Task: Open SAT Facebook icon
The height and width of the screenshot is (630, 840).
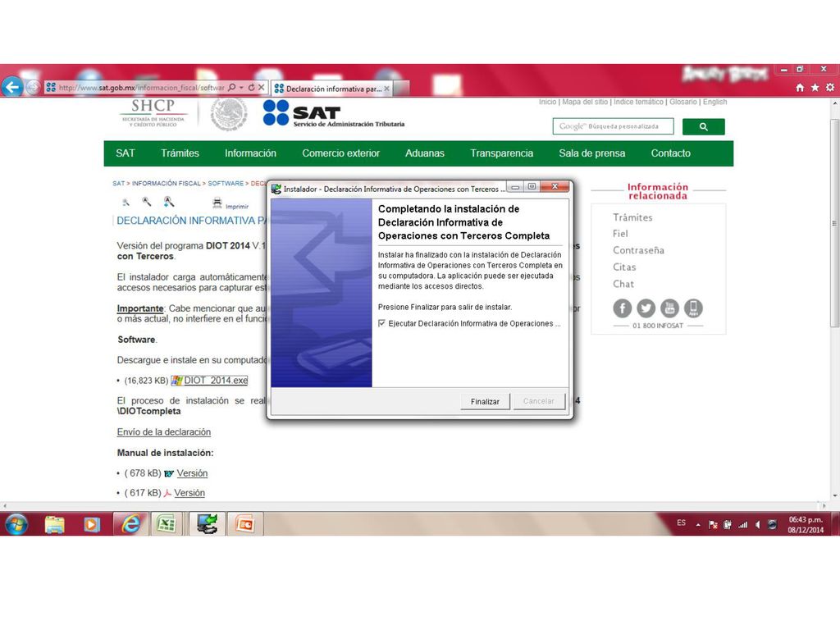Action: 622,308
